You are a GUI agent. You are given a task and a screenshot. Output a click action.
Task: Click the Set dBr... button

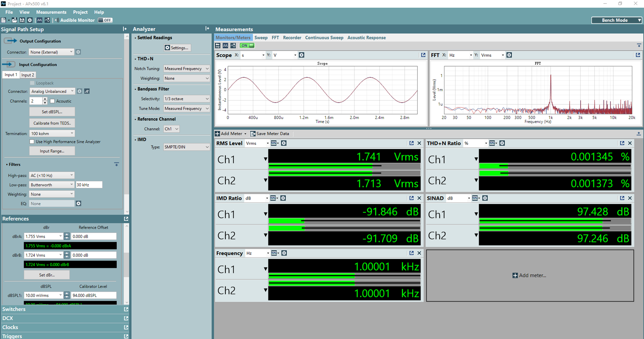tap(47, 275)
